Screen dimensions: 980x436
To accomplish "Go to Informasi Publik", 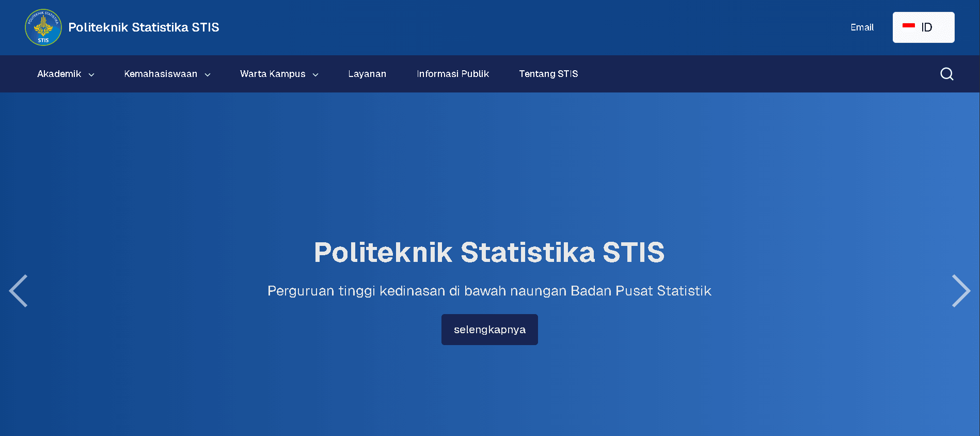I will pos(453,74).
